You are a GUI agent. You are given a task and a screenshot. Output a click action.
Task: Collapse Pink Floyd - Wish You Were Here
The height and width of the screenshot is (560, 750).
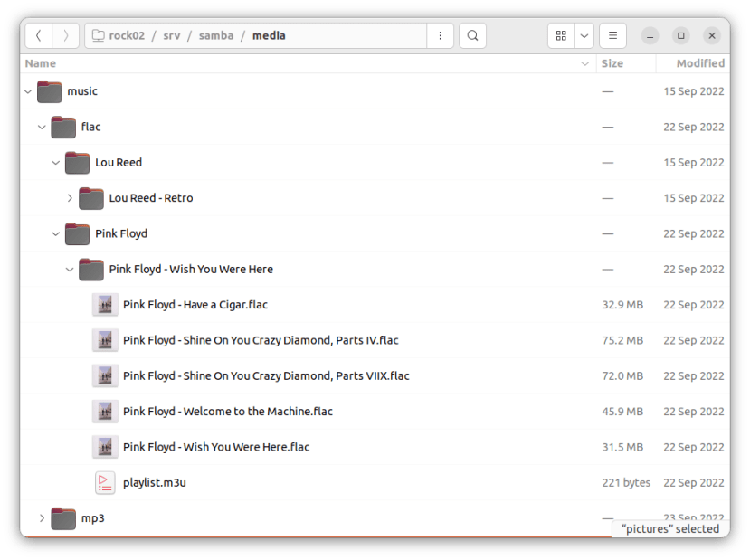70,270
